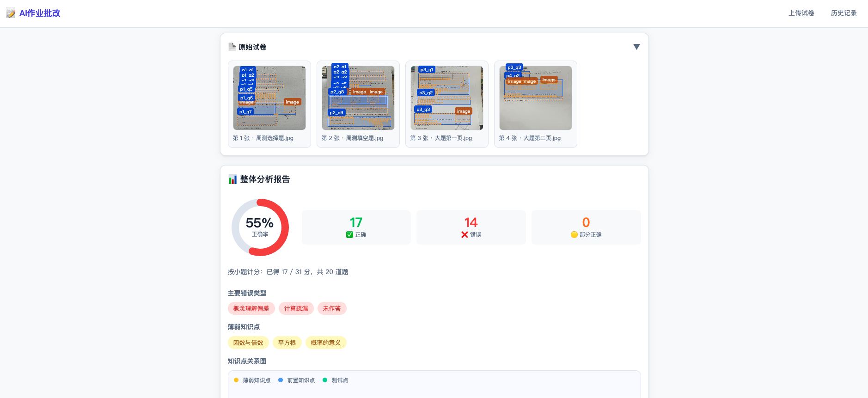This screenshot has width=868, height=398.
Task: Click the 原始试卷 section heading
Action: pos(252,47)
